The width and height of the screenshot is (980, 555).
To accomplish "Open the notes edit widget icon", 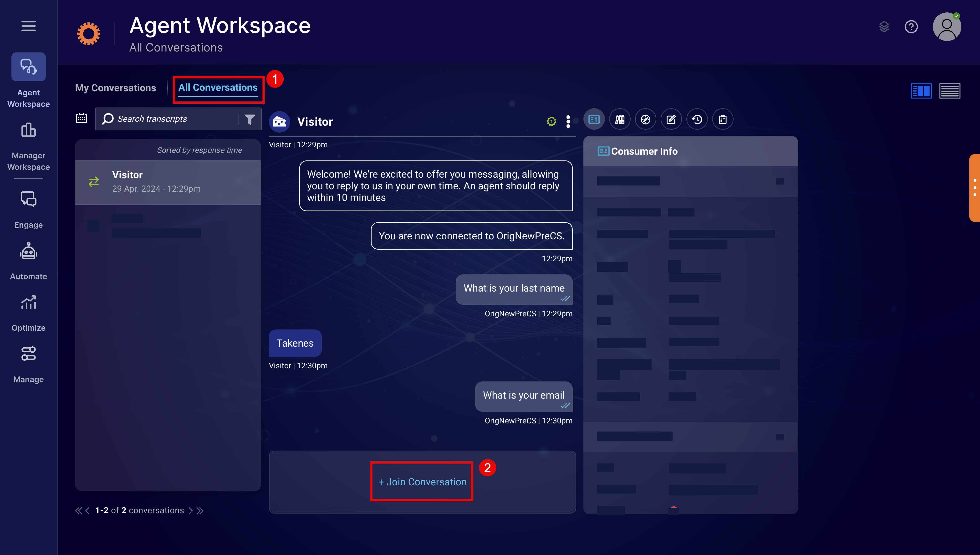I will click(x=671, y=119).
